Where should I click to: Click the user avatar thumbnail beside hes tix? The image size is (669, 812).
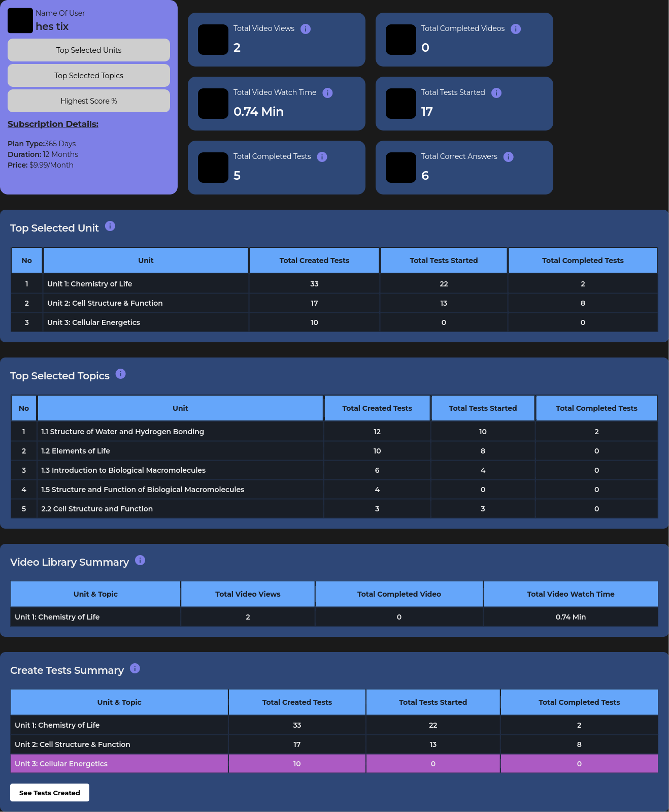(20, 21)
